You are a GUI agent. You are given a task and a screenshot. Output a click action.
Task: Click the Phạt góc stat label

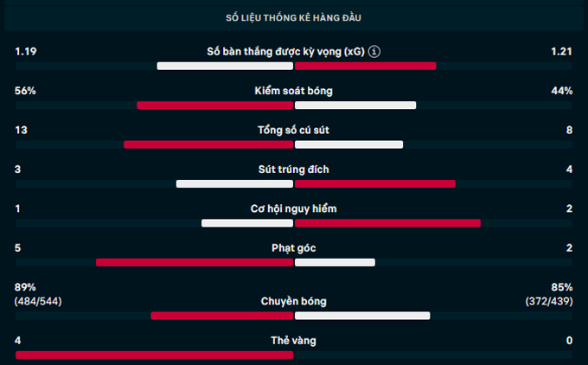[x=294, y=248]
